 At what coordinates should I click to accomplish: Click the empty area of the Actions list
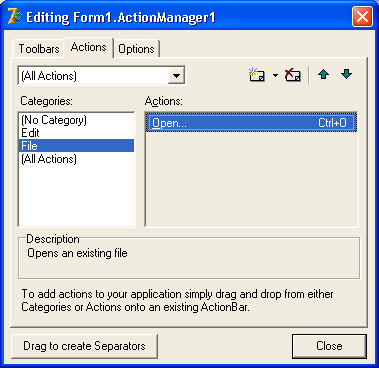click(x=252, y=179)
